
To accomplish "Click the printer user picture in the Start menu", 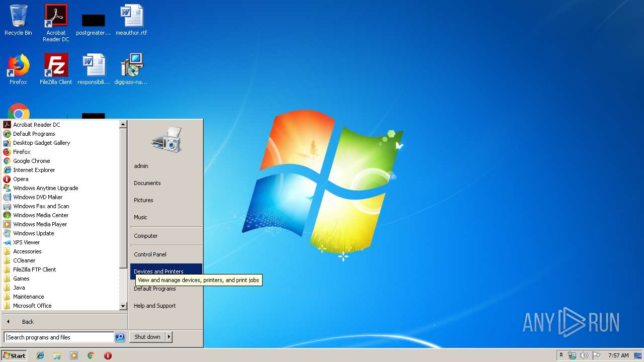I will [x=166, y=140].
